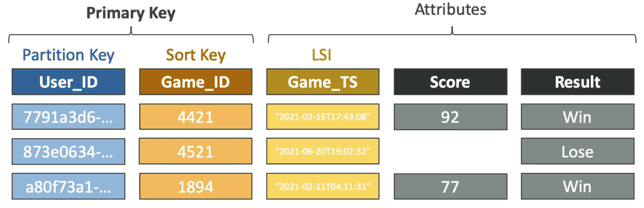Screen dimensions: 644x208
Task: Click the Score cell showing 77
Action: 450,186
